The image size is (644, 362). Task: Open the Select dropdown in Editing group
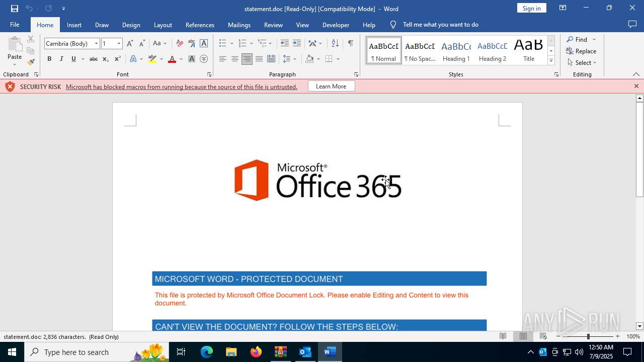(581, 63)
